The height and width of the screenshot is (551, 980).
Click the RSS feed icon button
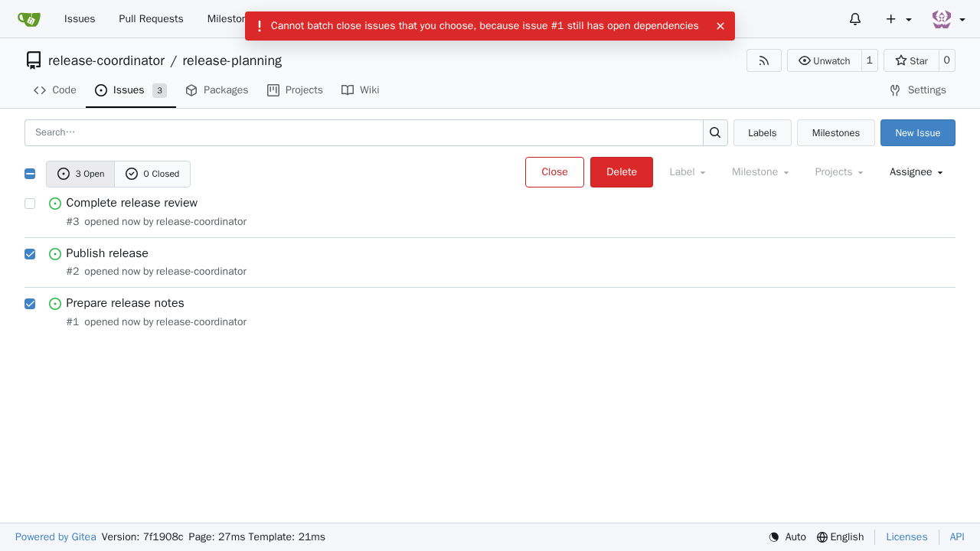click(x=764, y=60)
